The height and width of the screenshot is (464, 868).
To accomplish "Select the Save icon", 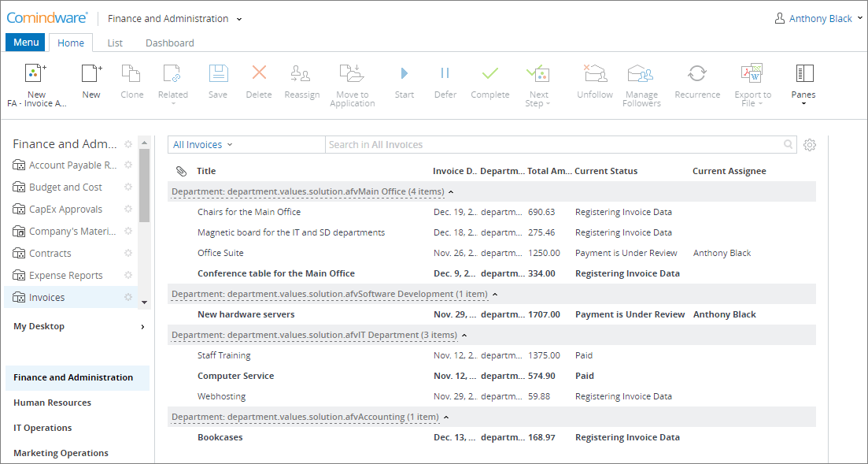I will (x=218, y=79).
